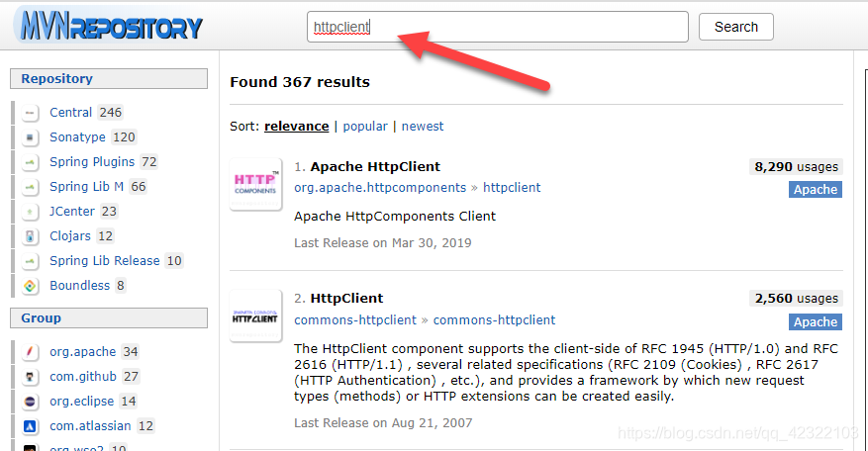Click the Repository section header
868x451 pixels.
click(x=109, y=78)
